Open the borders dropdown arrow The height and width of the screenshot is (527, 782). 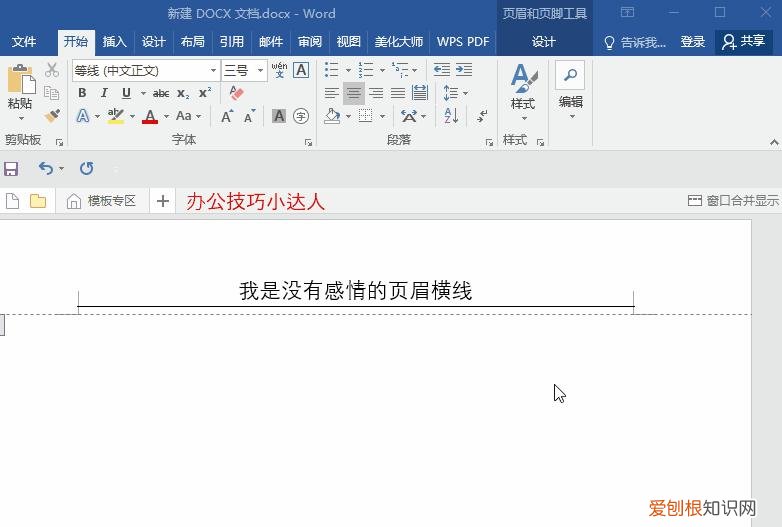point(383,117)
